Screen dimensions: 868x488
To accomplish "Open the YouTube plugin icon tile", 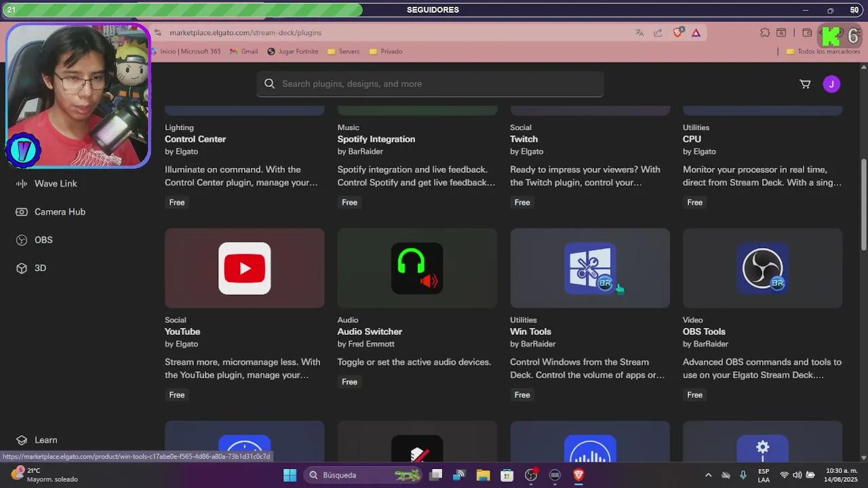I will pyautogui.click(x=244, y=268).
